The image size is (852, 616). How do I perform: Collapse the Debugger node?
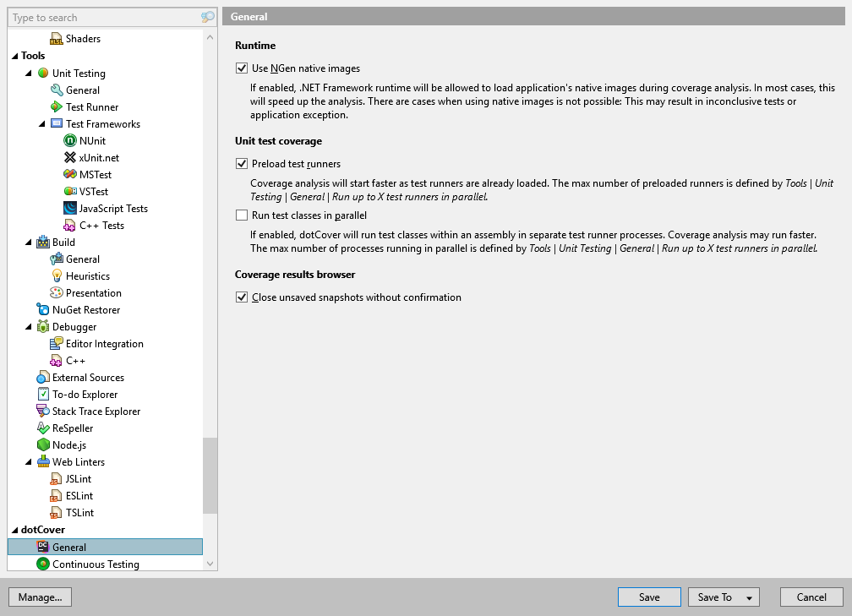pyautogui.click(x=28, y=326)
